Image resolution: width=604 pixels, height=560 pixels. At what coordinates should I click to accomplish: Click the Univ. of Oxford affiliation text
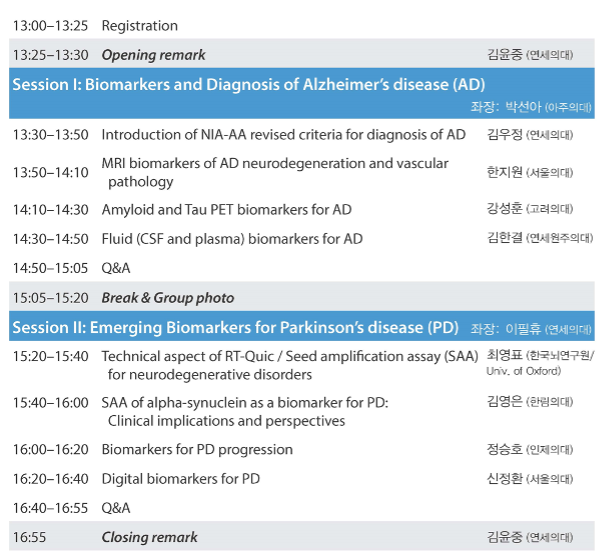click(x=523, y=371)
